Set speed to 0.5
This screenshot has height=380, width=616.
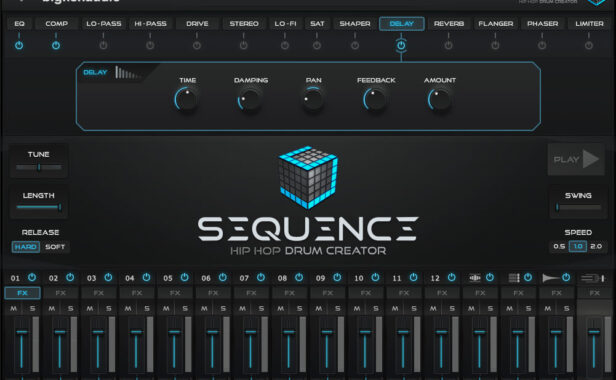[x=559, y=246]
